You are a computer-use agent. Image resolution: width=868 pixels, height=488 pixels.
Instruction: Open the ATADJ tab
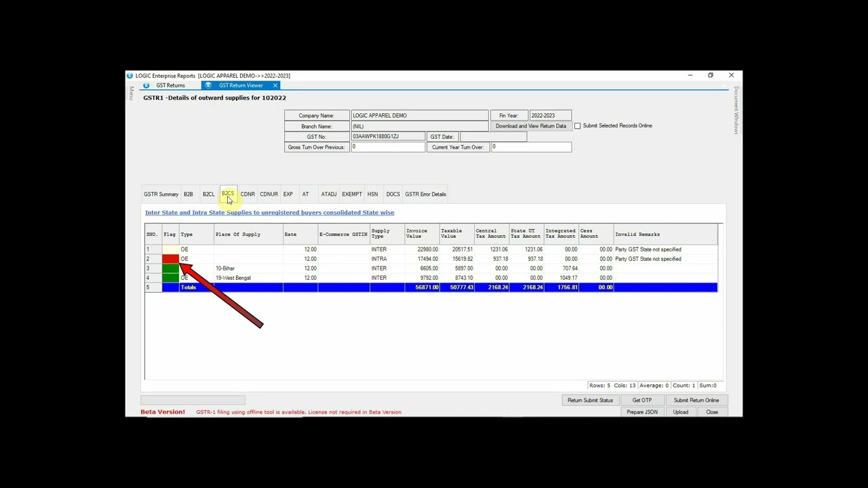[x=329, y=195]
